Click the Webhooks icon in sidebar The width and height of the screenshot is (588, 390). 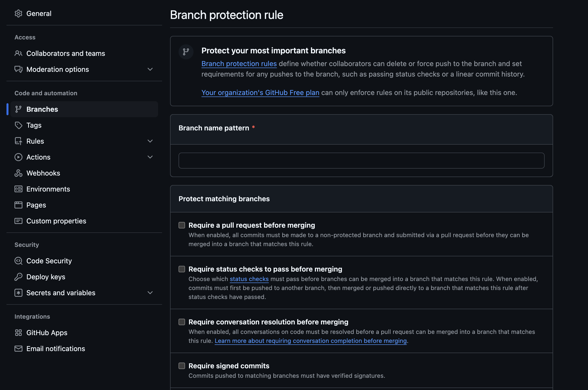click(18, 173)
